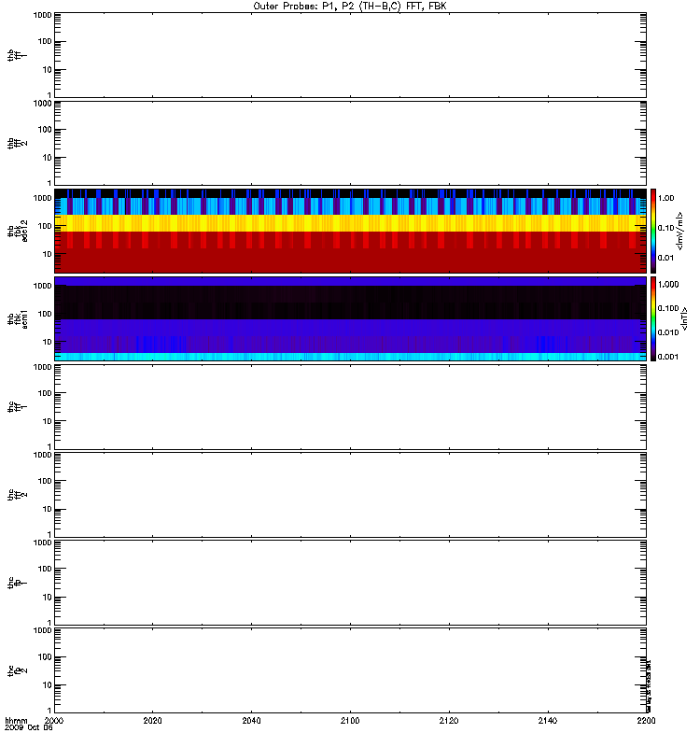Click the "<|mV/m|>" color bar unit label
The width and height of the screenshot is (700, 747).
coord(680,231)
